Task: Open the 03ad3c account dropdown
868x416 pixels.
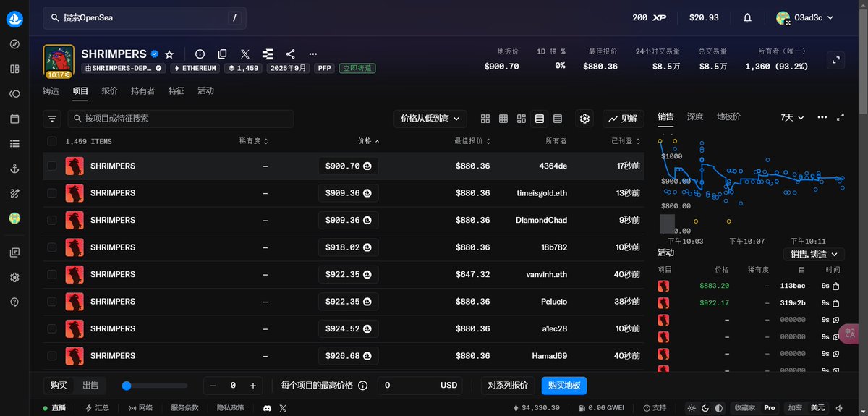Action: 805,18
